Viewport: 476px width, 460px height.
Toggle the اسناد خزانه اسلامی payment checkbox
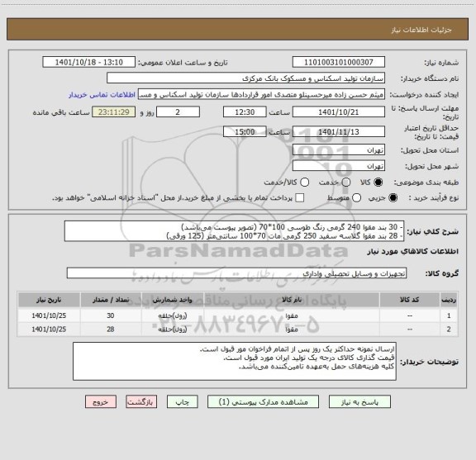(x=300, y=198)
